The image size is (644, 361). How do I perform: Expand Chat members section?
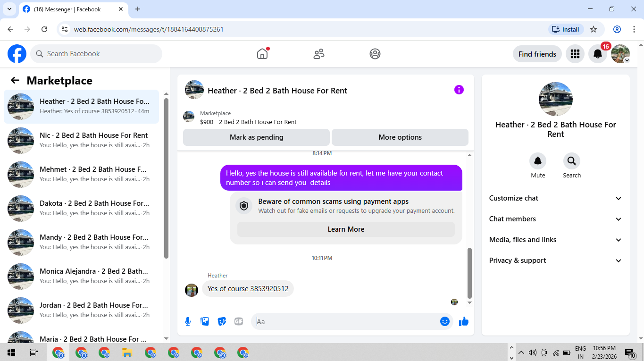(556, 219)
